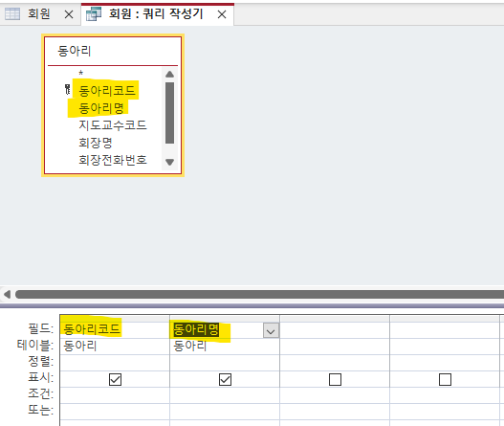This screenshot has width=504, height=426.
Task: Select the 동아리코드 column selector bar
Action: [x=115, y=319]
